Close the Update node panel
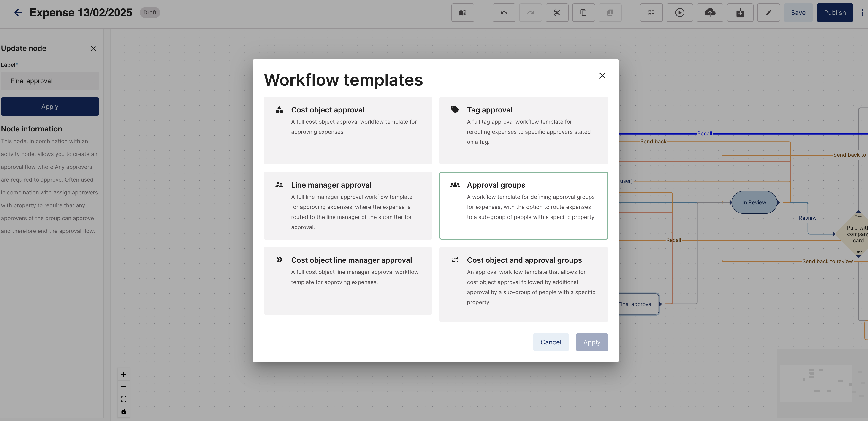This screenshot has height=421, width=868. [x=93, y=49]
